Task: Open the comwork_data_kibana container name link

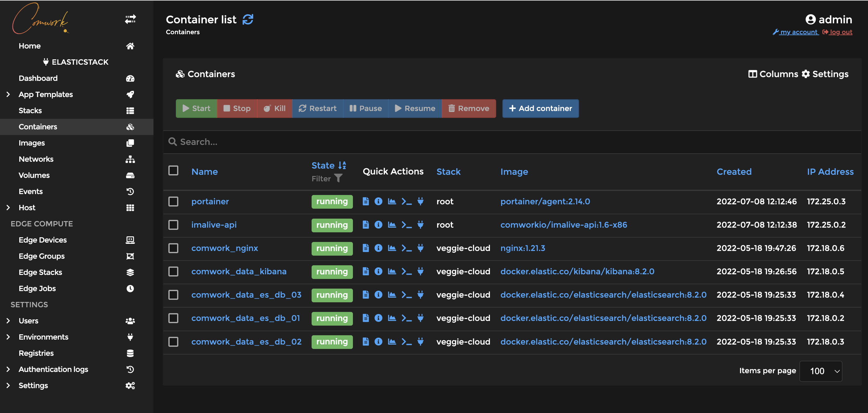Action: tap(239, 271)
